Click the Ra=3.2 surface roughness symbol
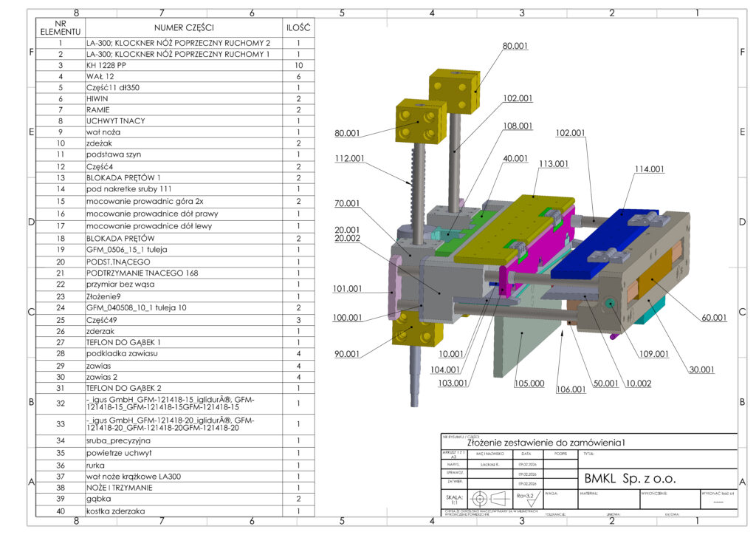 [x=526, y=497]
